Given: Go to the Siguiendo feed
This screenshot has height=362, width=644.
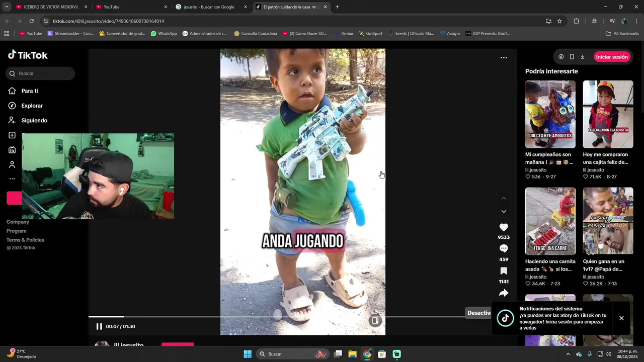Looking at the screenshot, I should click(34, 121).
